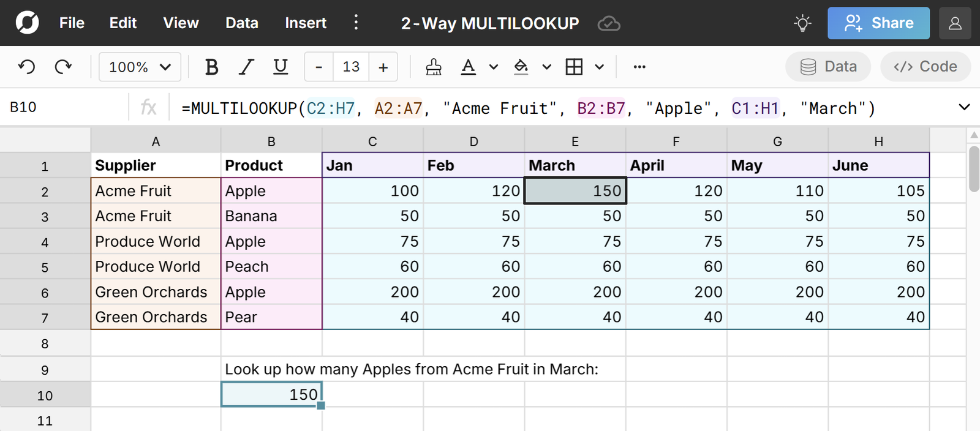Image resolution: width=980 pixels, height=431 pixels.
Task: Toggle bold formatting
Action: pos(211,67)
